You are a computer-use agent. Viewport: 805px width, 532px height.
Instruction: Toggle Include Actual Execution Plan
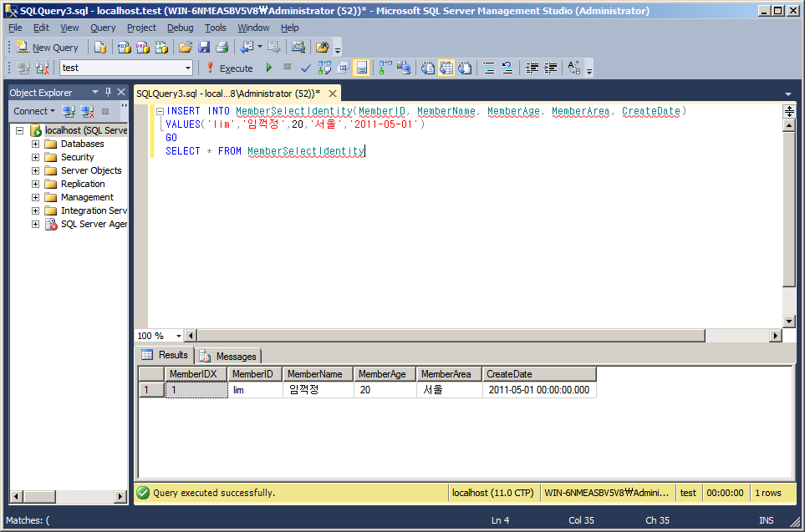click(x=385, y=68)
